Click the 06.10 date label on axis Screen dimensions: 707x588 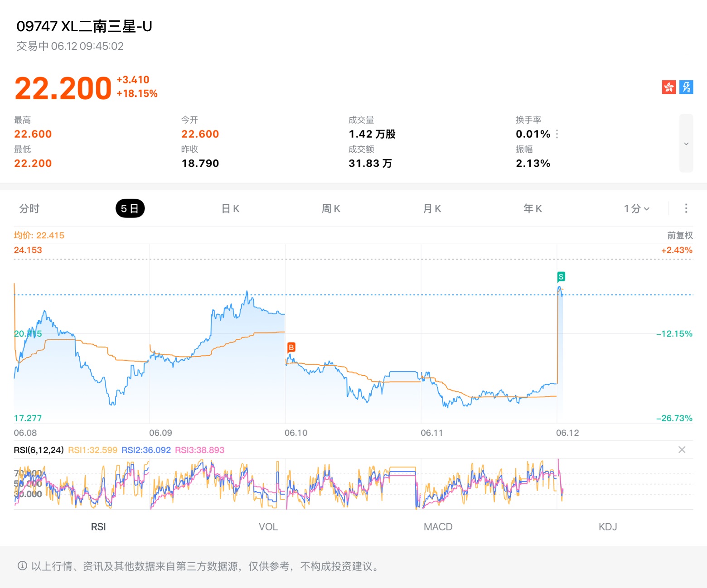[296, 433]
